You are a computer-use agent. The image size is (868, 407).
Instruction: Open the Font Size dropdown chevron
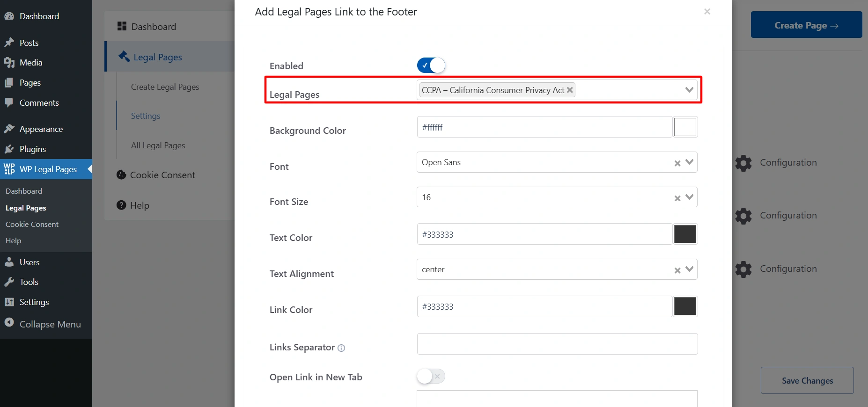click(689, 197)
